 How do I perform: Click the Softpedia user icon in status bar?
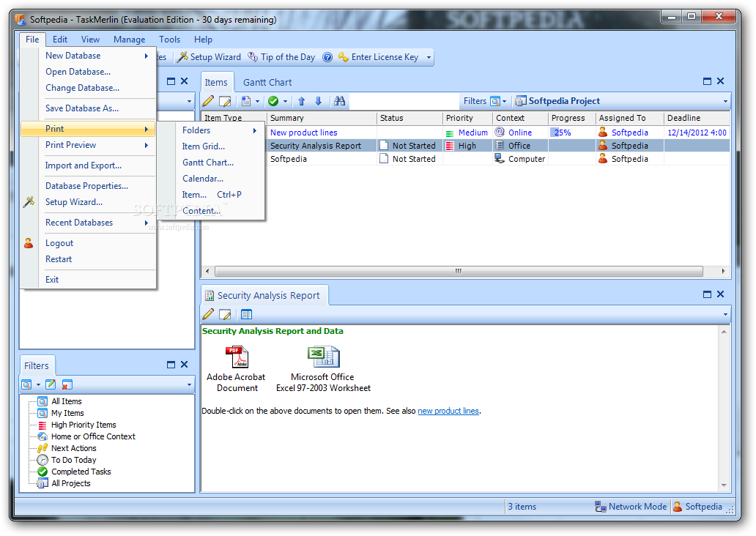(x=678, y=507)
